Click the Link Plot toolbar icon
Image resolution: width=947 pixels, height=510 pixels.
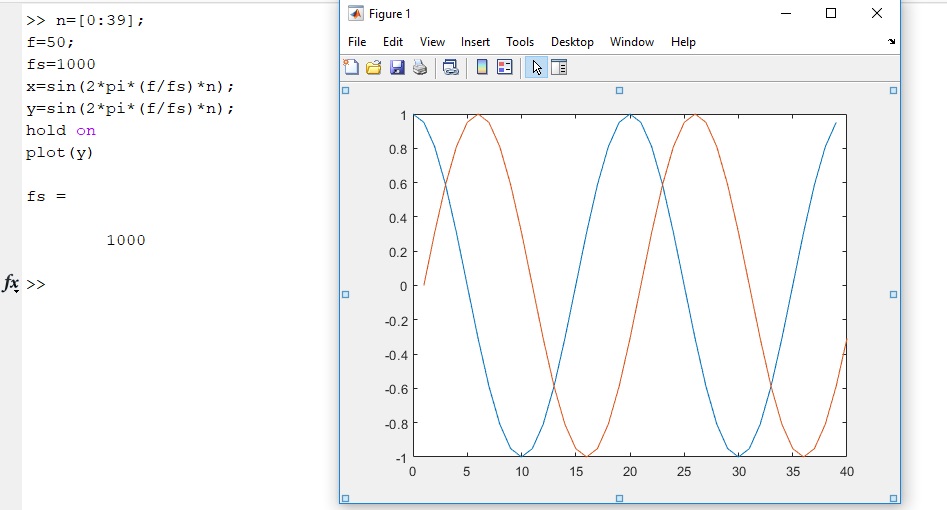click(451, 67)
